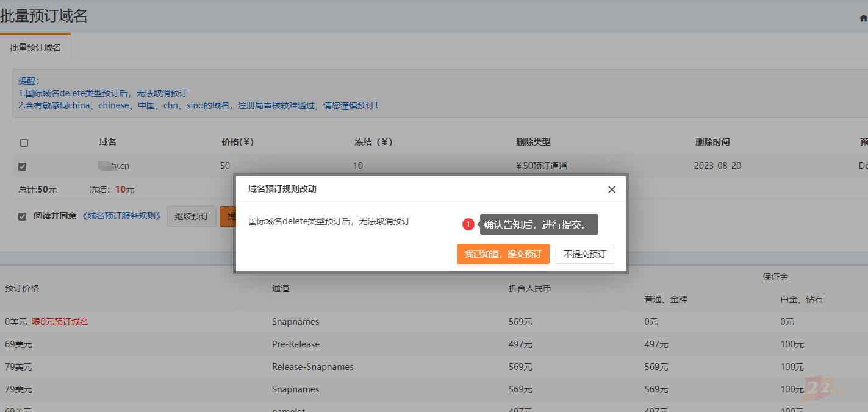This screenshot has width=868, height=412.
Task: Click the 删除类型 column header
Action: [x=533, y=142]
